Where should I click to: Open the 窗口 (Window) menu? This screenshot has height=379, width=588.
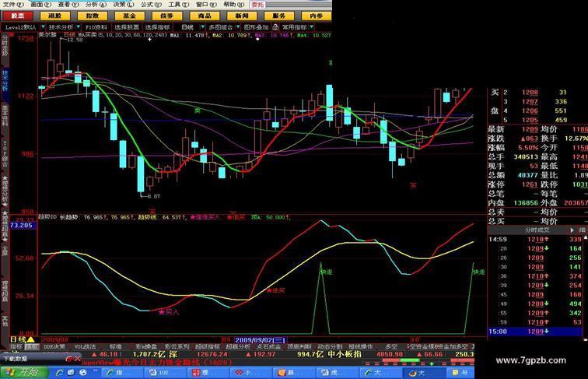coord(206,5)
